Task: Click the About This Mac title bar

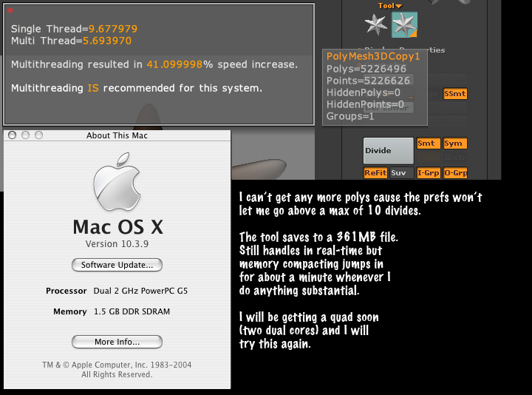Action: 117,135
